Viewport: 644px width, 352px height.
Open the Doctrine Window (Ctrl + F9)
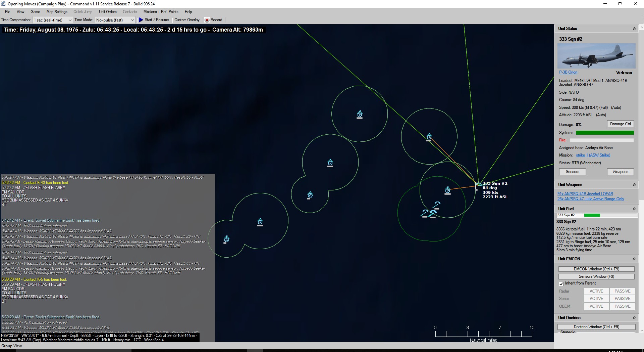click(x=596, y=327)
